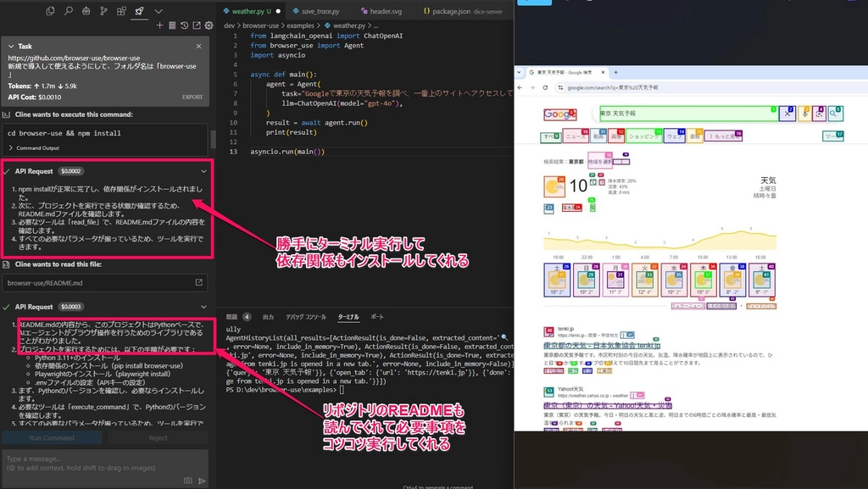Open Cline settings gear
Image resolution: width=868 pixels, height=489 pixels.
(x=209, y=25)
